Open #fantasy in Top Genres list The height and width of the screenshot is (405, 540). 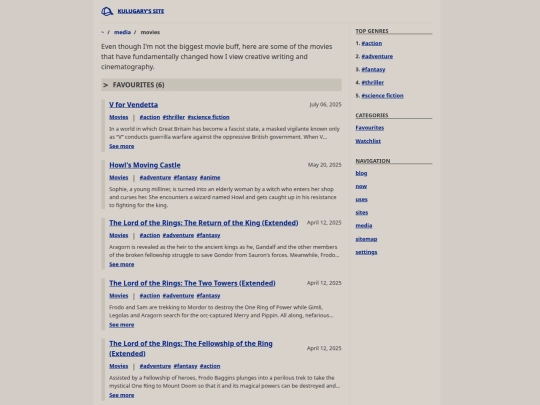coord(373,69)
